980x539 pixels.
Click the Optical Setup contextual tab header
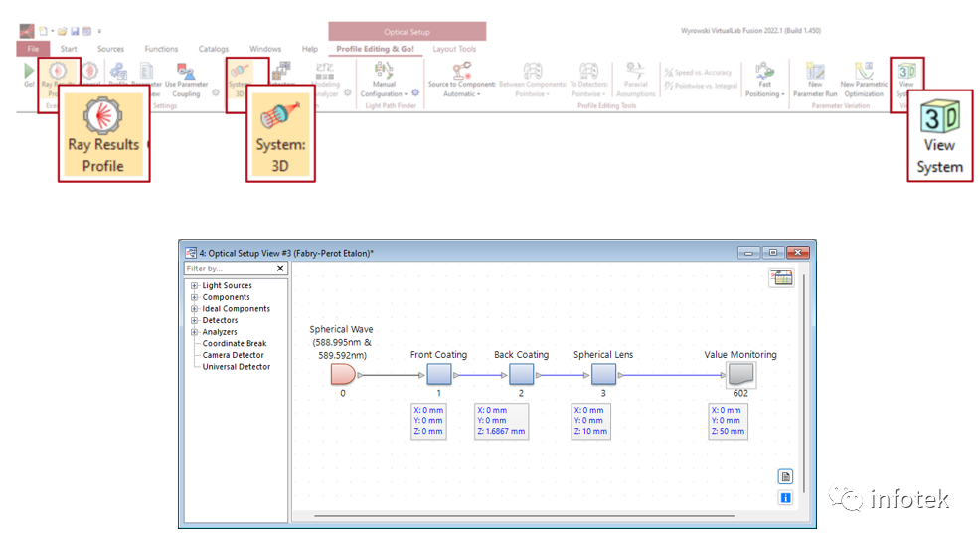point(407,31)
